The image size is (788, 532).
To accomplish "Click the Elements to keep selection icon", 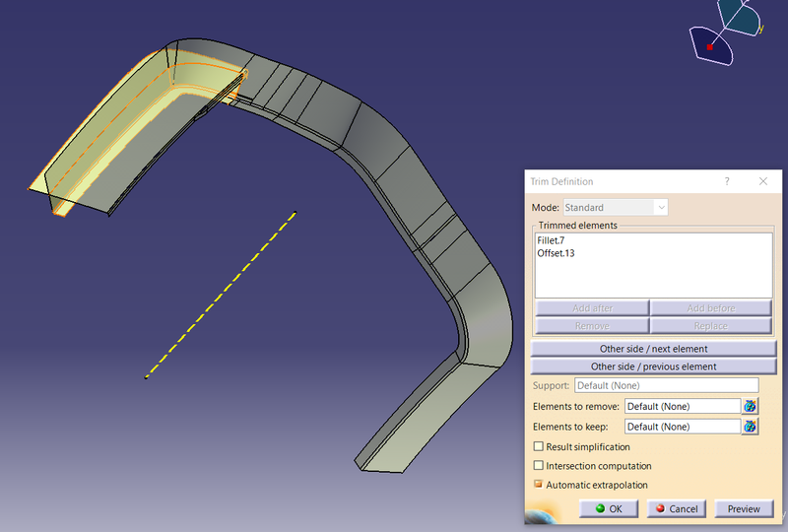I will [x=751, y=427].
